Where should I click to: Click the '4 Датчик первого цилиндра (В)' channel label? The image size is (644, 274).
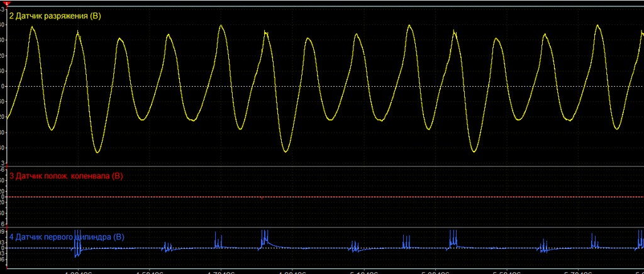(66, 237)
